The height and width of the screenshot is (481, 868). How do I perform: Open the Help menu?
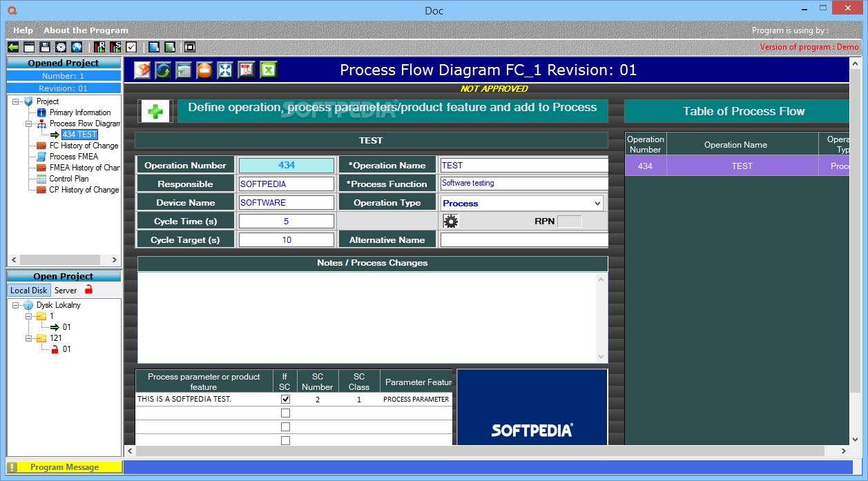[23, 30]
